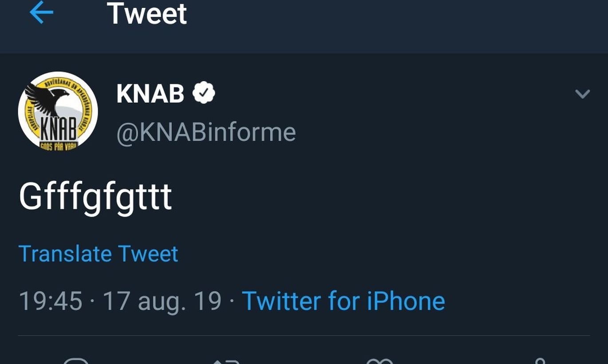The image size is (608, 364).
Task: Share the tweet via the share icon
Action: click(539, 361)
